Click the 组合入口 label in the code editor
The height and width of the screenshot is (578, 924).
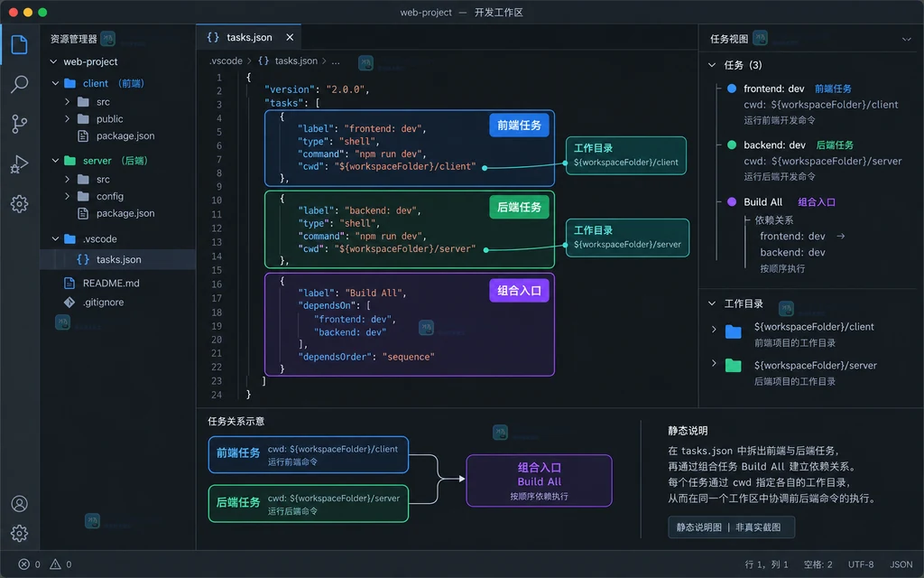pyautogui.click(x=519, y=291)
